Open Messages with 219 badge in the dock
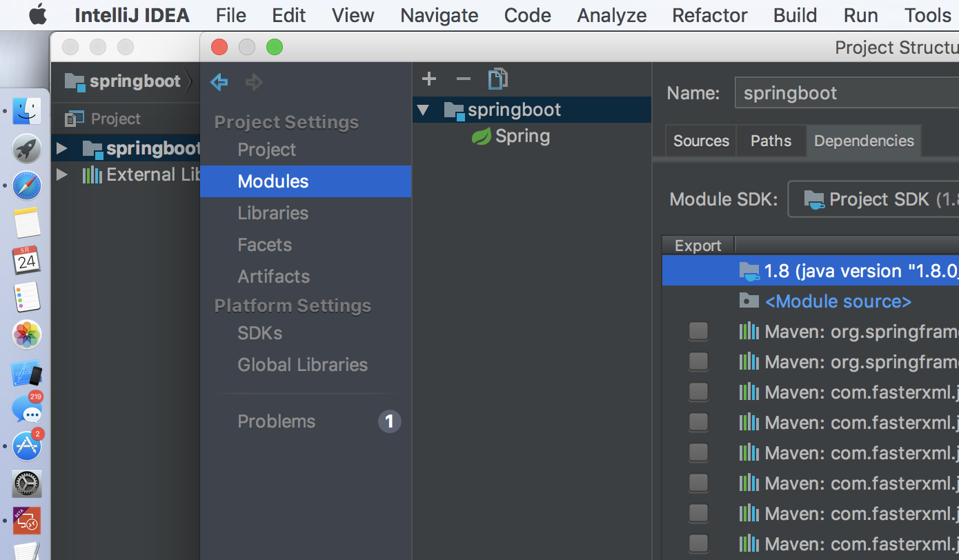The image size is (959, 560). point(27,408)
